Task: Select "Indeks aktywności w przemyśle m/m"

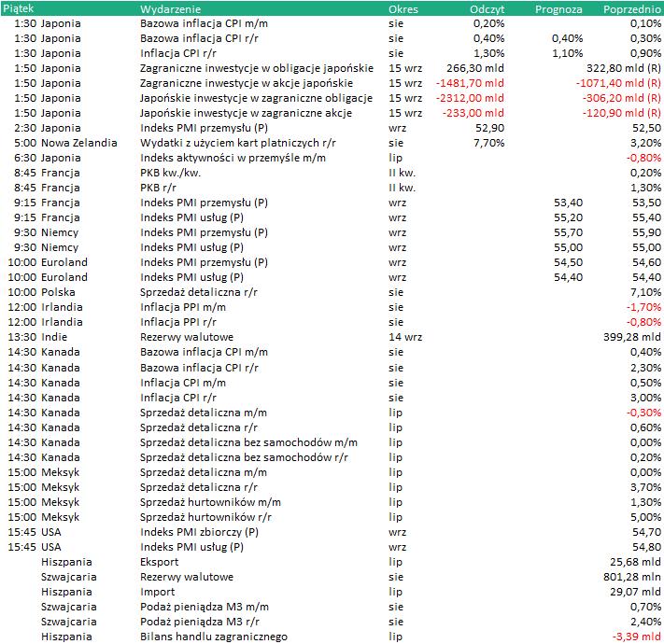Action: point(233,158)
